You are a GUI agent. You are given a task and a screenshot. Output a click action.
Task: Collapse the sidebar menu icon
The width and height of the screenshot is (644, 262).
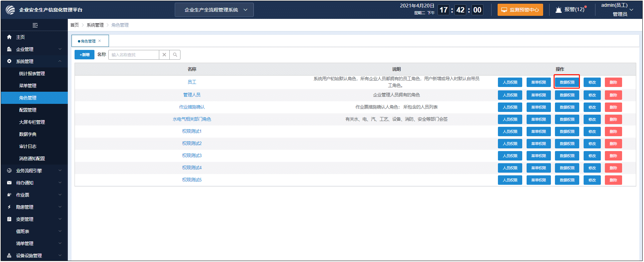(35, 25)
